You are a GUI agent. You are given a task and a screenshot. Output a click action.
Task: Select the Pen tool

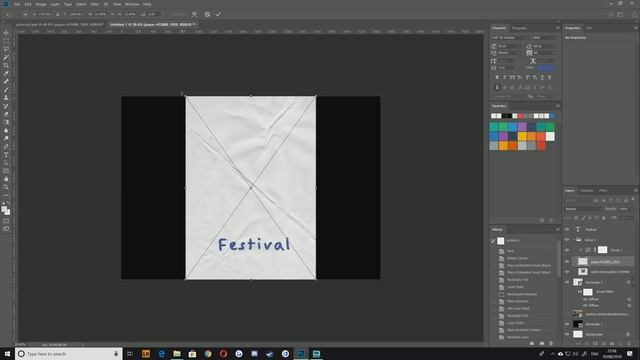[6, 147]
